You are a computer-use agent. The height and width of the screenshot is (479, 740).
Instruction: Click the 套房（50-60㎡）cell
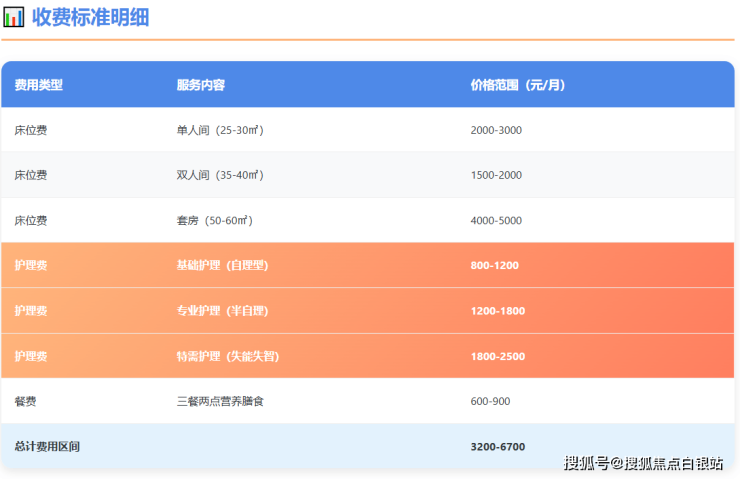click(x=214, y=220)
